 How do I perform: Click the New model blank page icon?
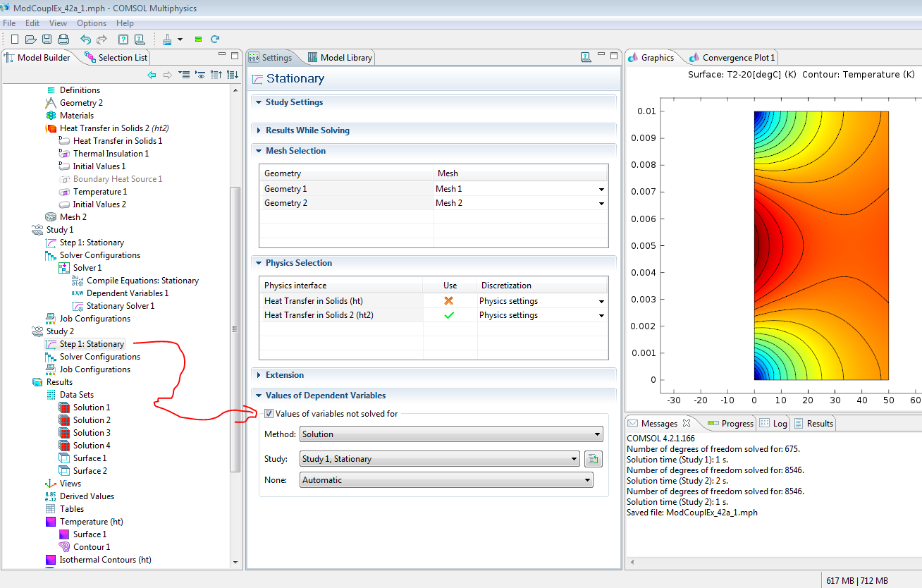15,39
